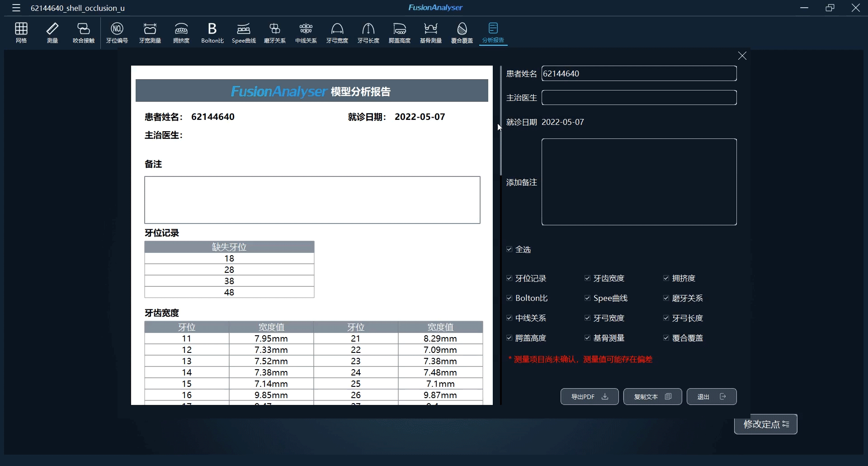Click the 复制文本 copy text button
The image size is (868, 466).
pyautogui.click(x=652, y=397)
